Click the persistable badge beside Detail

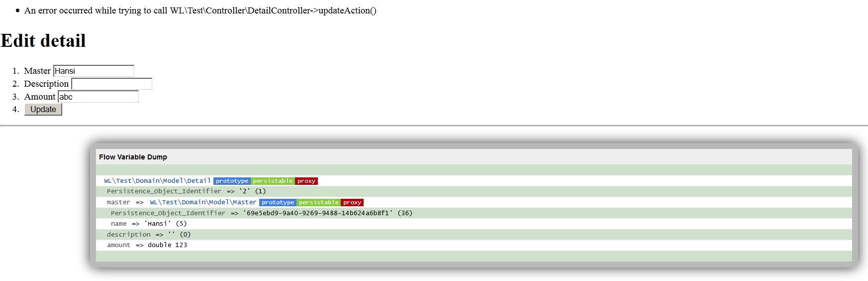273,181
